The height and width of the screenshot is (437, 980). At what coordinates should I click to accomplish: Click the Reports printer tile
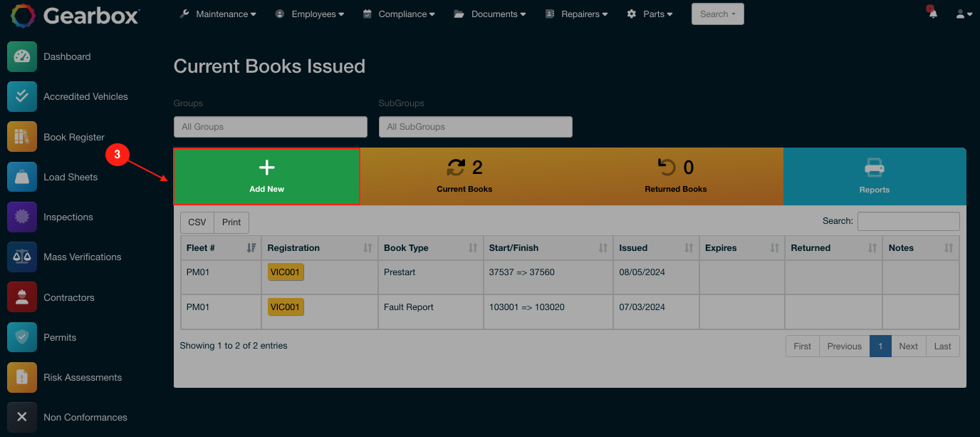(874, 177)
